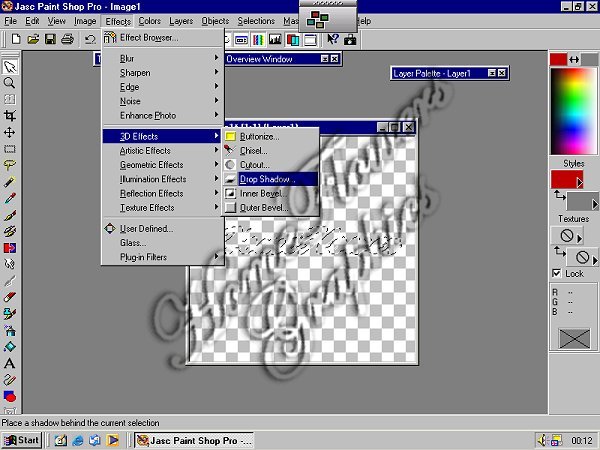The width and height of the screenshot is (600, 450).
Task: Select the Crop tool
Action: (10, 116)
